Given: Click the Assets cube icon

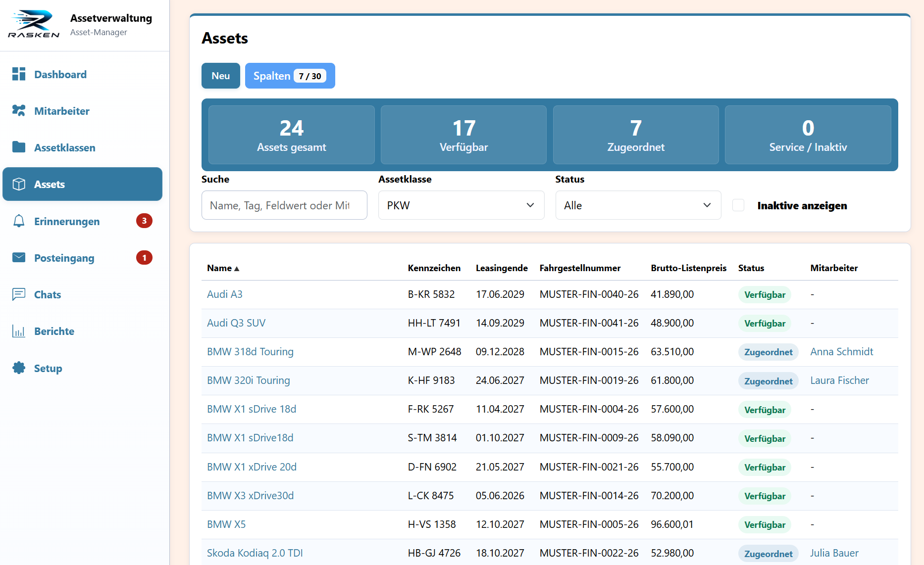Looking at the screenshot, I should [x=19, y=184].
